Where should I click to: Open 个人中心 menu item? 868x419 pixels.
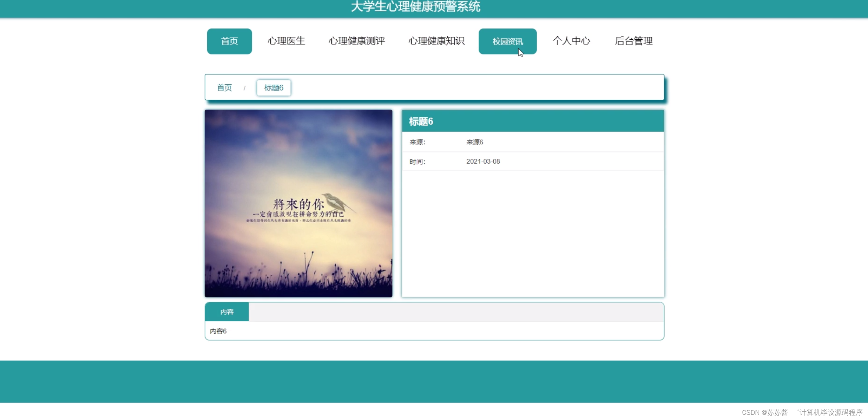(x=571, y=41)
